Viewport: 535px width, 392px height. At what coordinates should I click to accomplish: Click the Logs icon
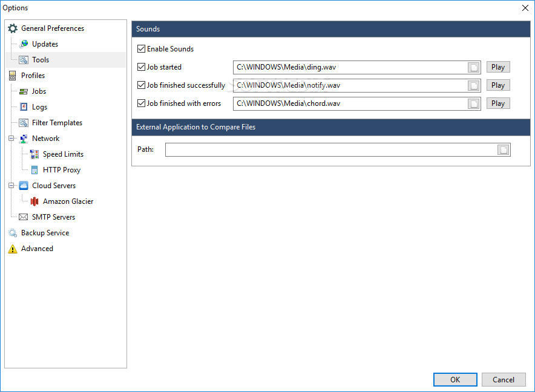click(24, 107)
